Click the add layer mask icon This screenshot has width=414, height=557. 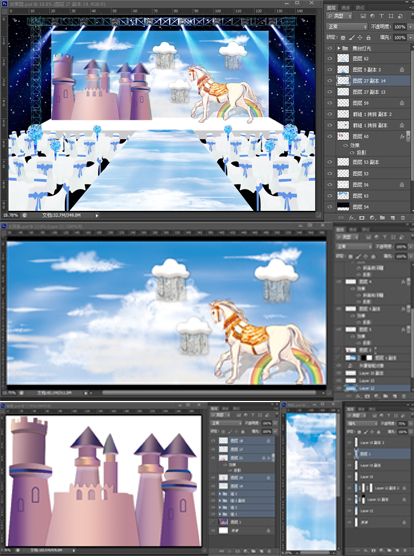click(362, 217)
